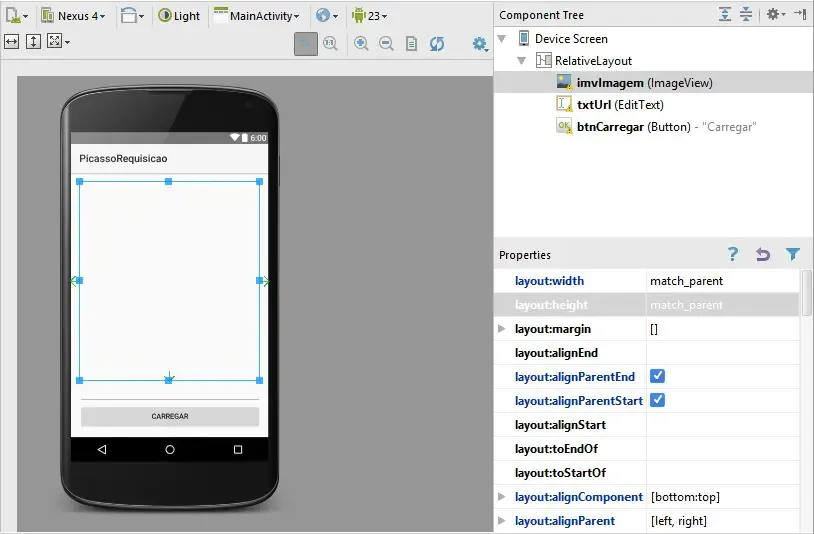
Task: Click the Properties restore default undo icon
Action: tap(763, 254)
